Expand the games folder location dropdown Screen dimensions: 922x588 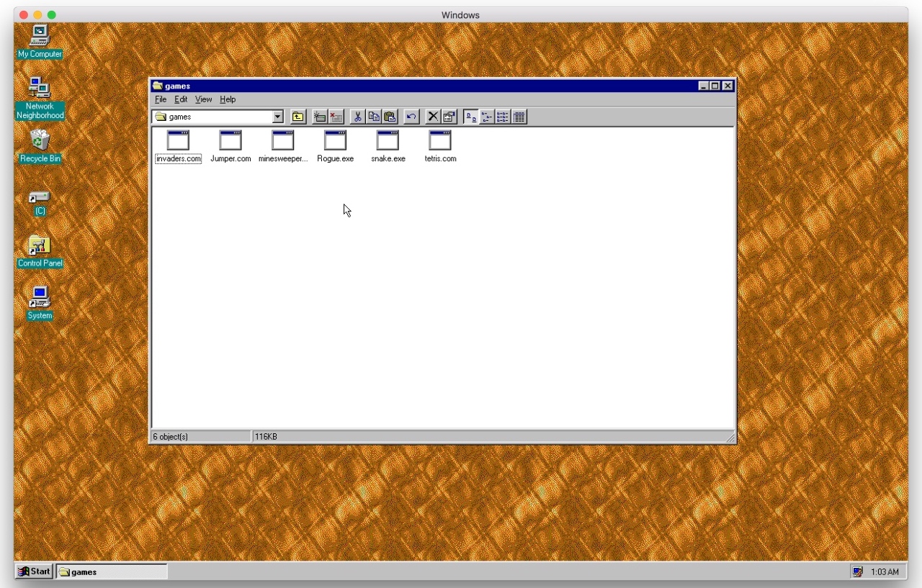click(x=278, y=117)
